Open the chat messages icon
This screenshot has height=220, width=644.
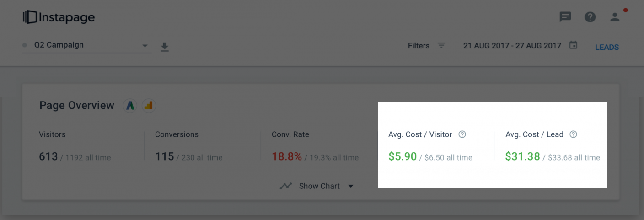click(565, 17)
